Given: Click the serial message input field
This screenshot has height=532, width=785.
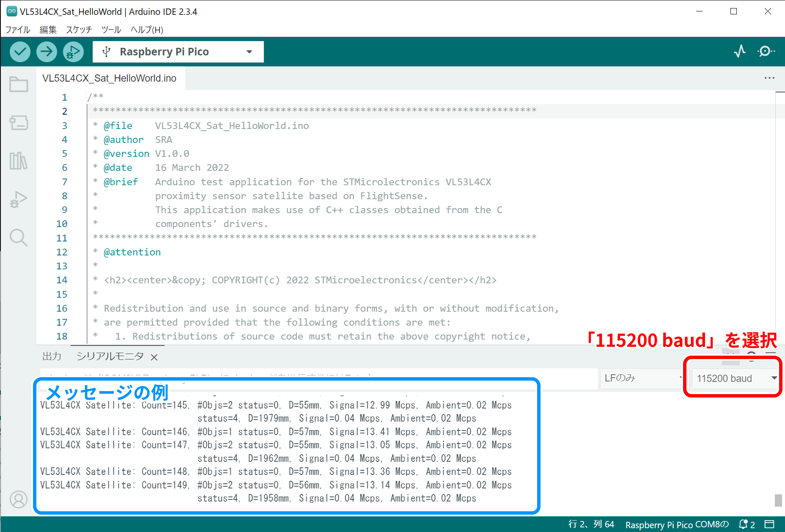Looking at the screenshot, I should [x=318, y=378].
